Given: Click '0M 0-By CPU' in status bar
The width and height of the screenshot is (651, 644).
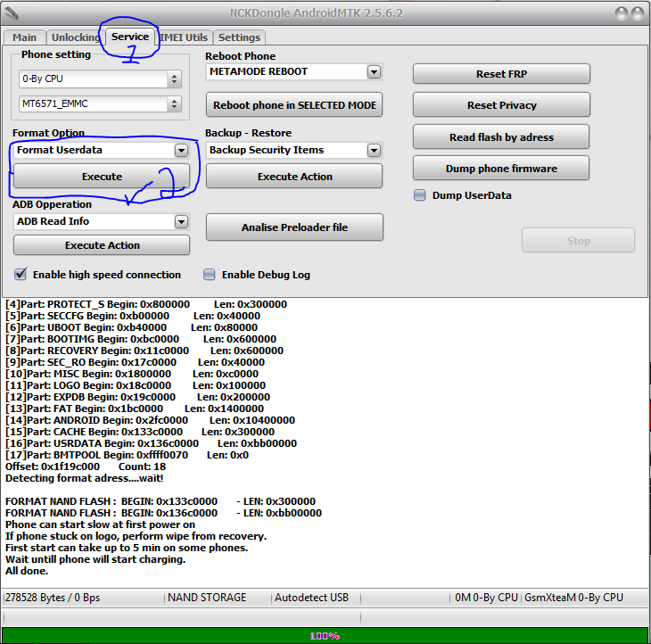Looking at the screenshot, I should pyautogui.click(x=486, y=598).
